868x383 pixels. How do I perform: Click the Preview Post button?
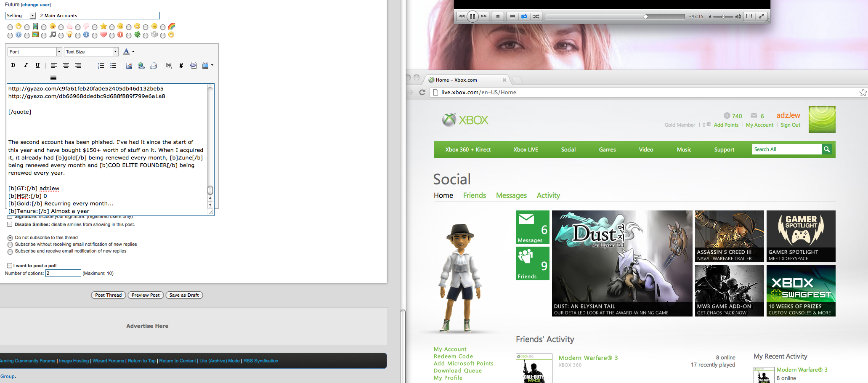[146, 295]
